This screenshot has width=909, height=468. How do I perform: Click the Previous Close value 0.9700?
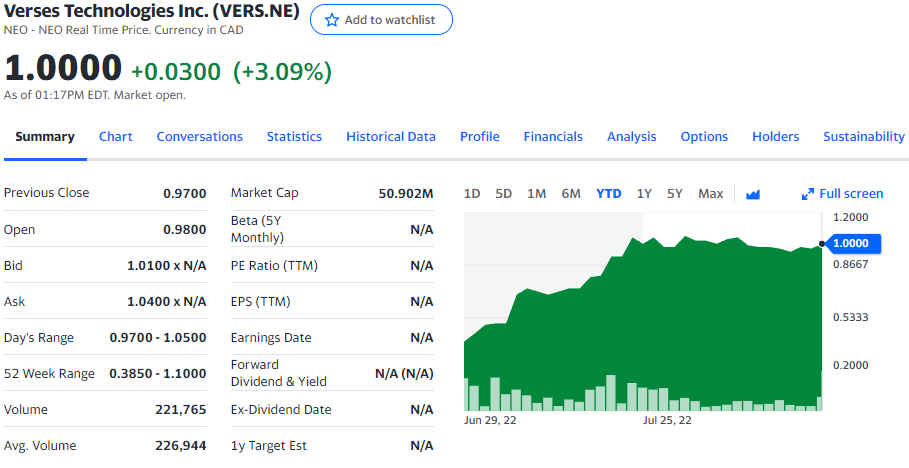tap(184, 194)
